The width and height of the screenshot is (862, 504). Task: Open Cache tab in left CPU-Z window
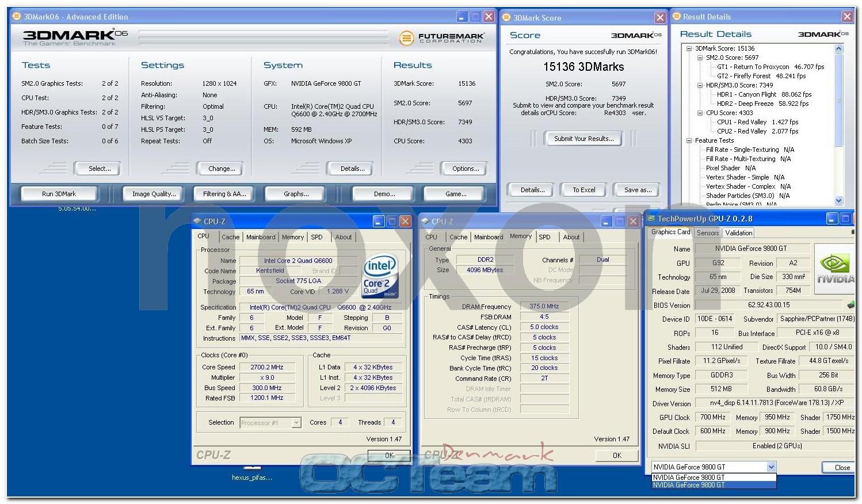[230, 237]
